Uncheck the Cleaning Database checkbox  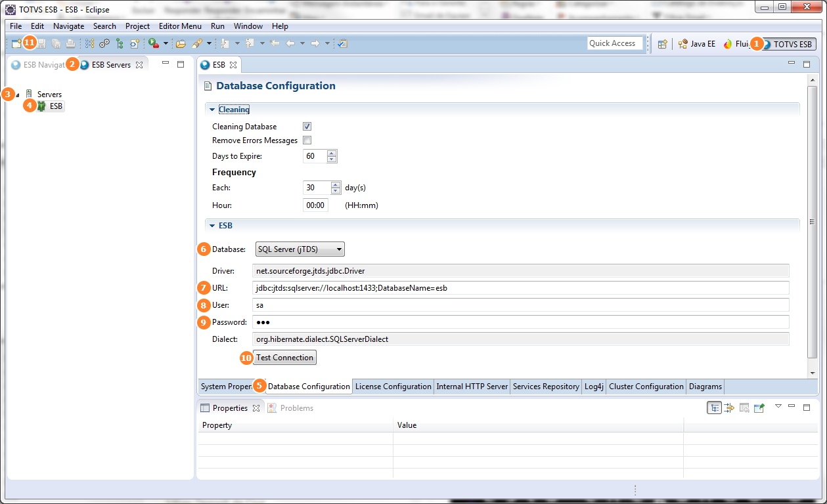(307, 127)
